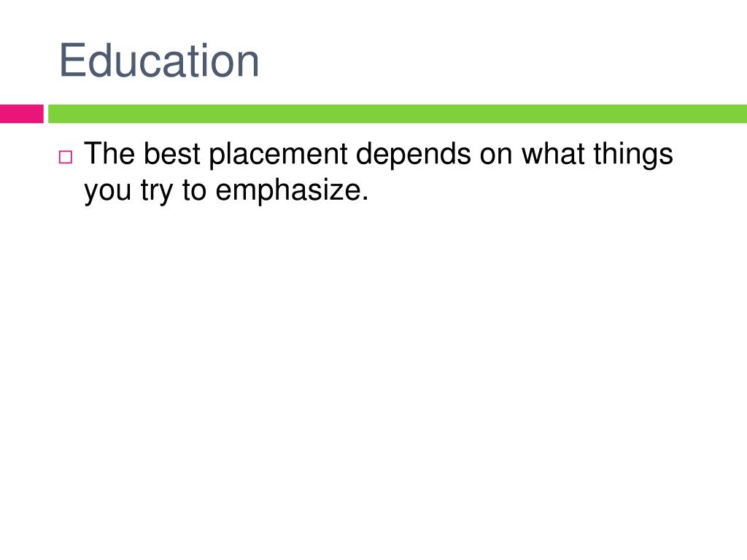747x560 pixels.
Task: Click the word "placement" in the bullet
Action: [278, 155]
